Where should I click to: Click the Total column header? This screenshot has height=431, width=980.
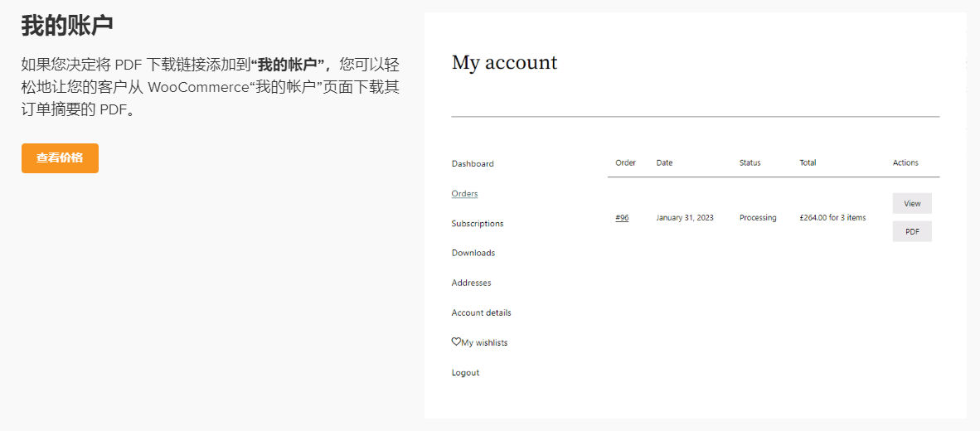pyautogui.click(x=808, y=163)
